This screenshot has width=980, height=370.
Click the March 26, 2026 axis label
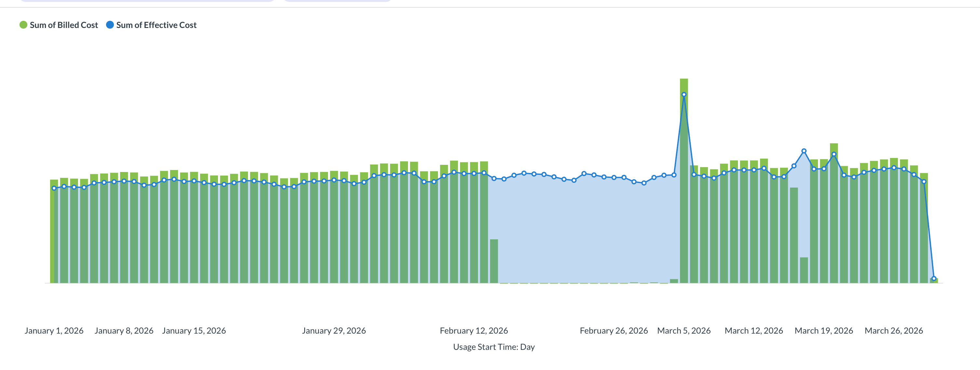pyautogui.click(x=894, y=331)
